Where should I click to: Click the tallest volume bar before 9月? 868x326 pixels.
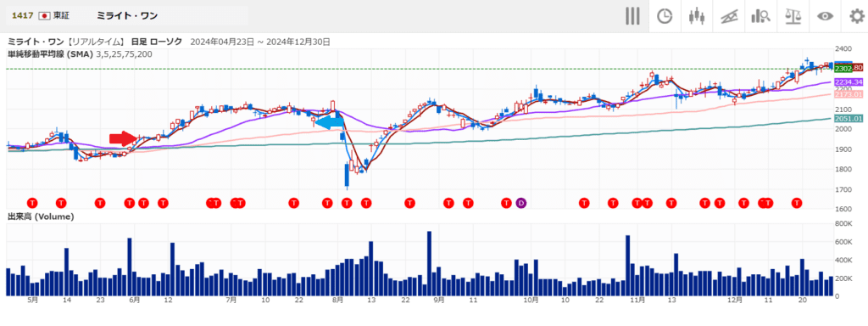pyautogui.click(x=429, y=263)
